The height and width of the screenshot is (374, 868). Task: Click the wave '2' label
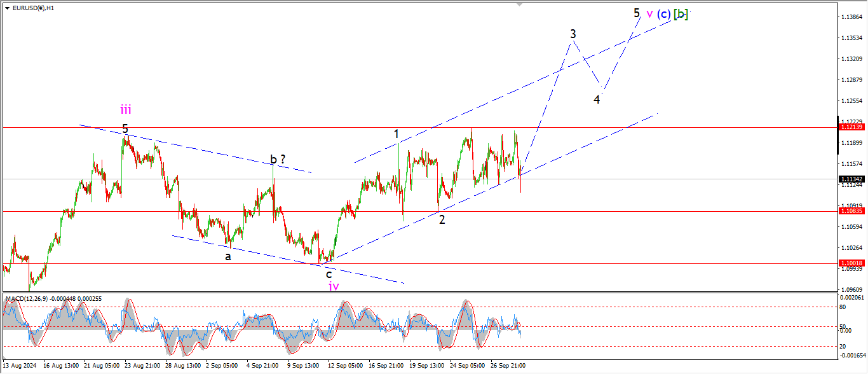[x=442, y=219]
